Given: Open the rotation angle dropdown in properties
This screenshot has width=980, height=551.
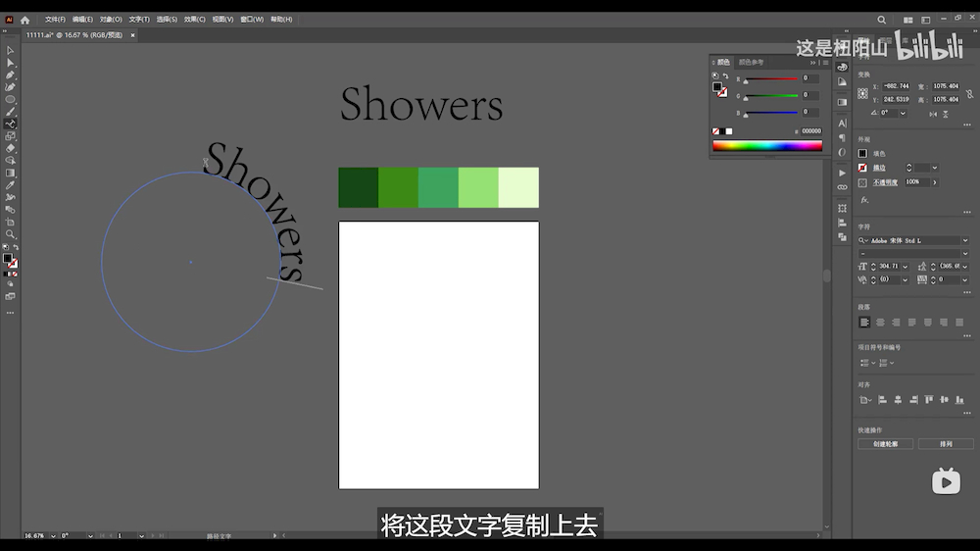Looking at the screenshot, I should click(903, 113).
